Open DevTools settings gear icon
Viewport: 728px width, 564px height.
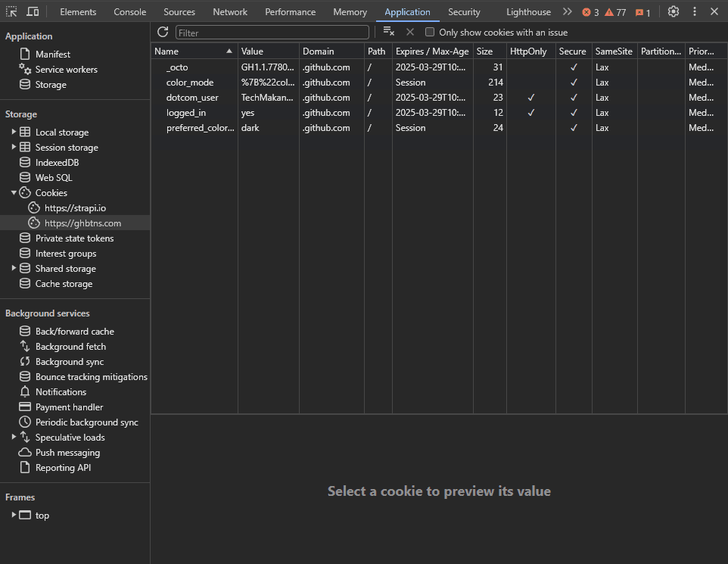pyautogui.click(x=673, y=12)
